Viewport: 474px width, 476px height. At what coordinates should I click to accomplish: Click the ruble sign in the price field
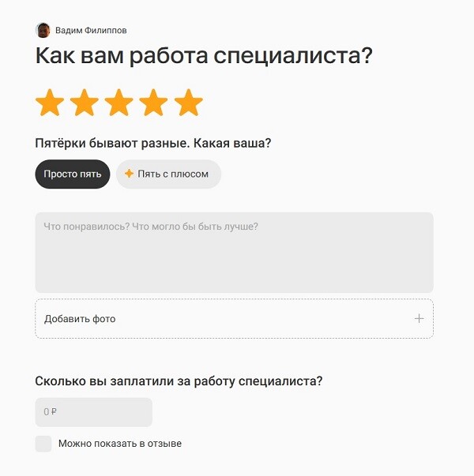pos(55,412)
